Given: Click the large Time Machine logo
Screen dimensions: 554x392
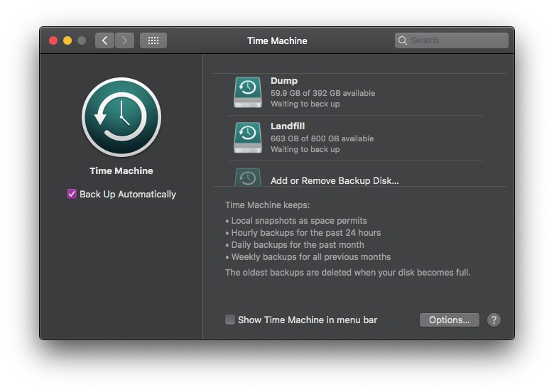Looking at the screenshot, I should coord(121,117).
